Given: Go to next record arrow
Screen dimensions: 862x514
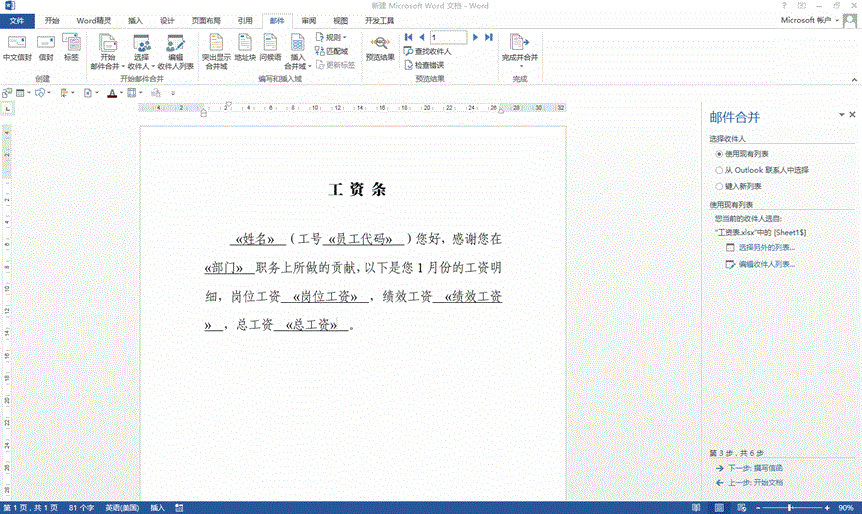Looking at the screenshot, I should click(x=476, y=37).
